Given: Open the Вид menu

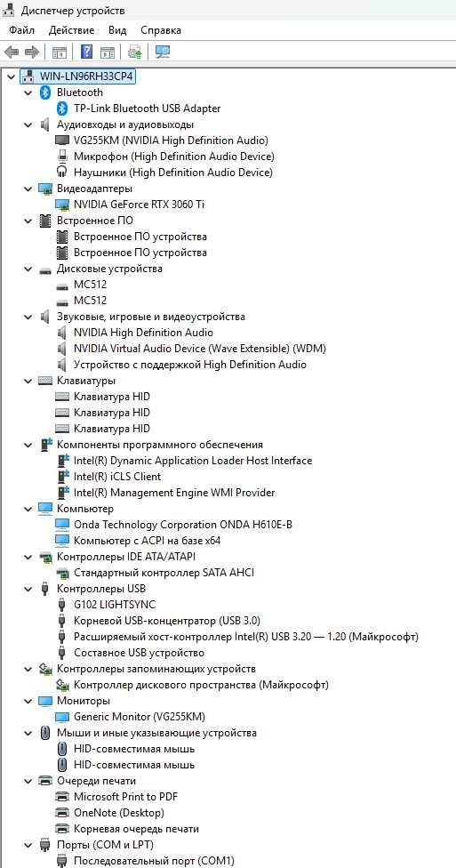Looking at the screenshot, I should click(x=117, y=30).
